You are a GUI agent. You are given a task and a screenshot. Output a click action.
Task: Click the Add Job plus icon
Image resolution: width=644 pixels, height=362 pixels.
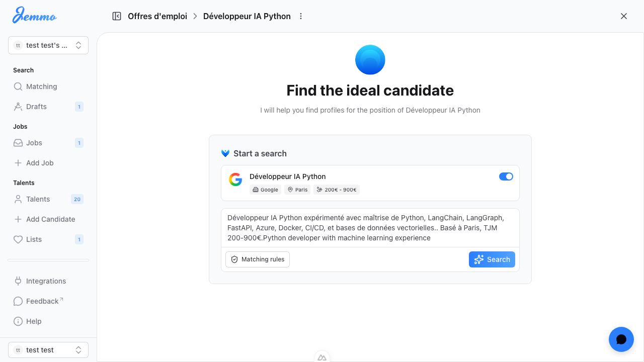tap(18, 163)
